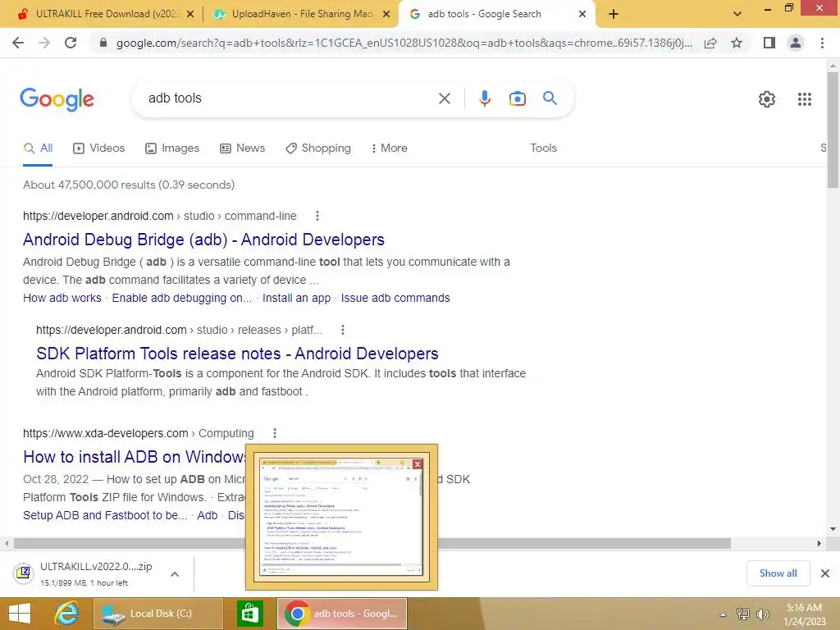Open Enable adb debugging on sitelink
The width and height of the screenshot is (840, 630).
(x=181, y=299)
